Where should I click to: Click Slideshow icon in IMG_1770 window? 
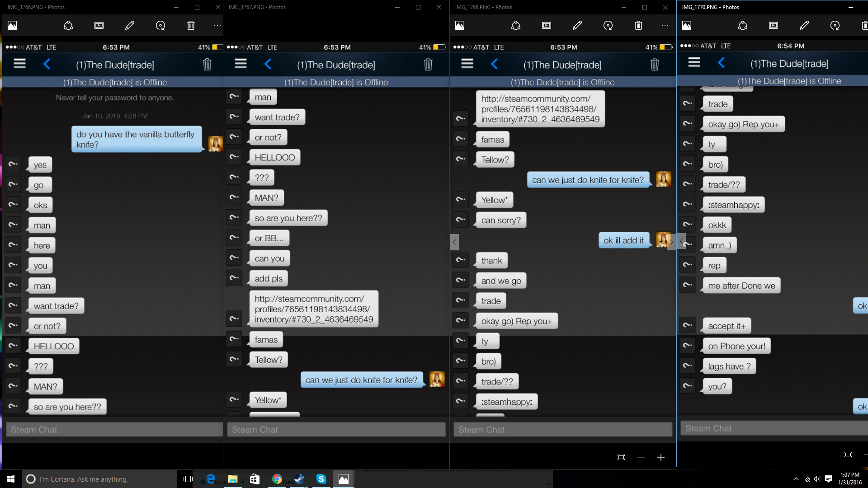tap(774, 25)
